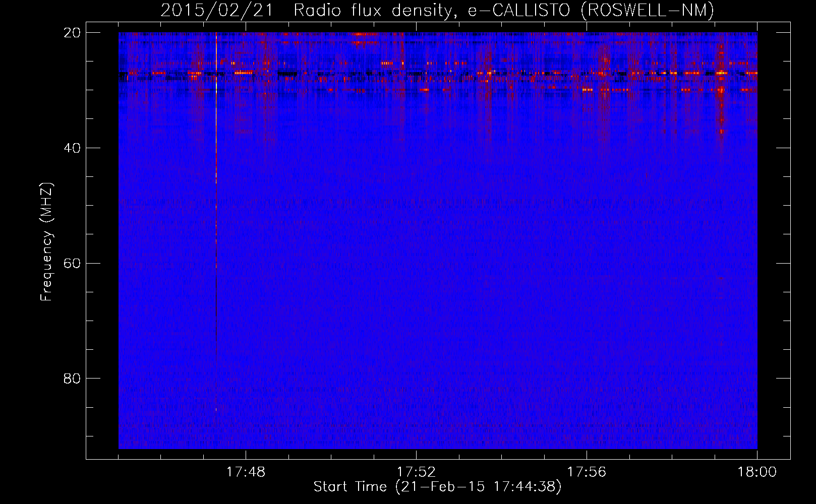Click the '20' frequency tick label
This screenshot has width=816, height=504.
click(x=72, y=33)
